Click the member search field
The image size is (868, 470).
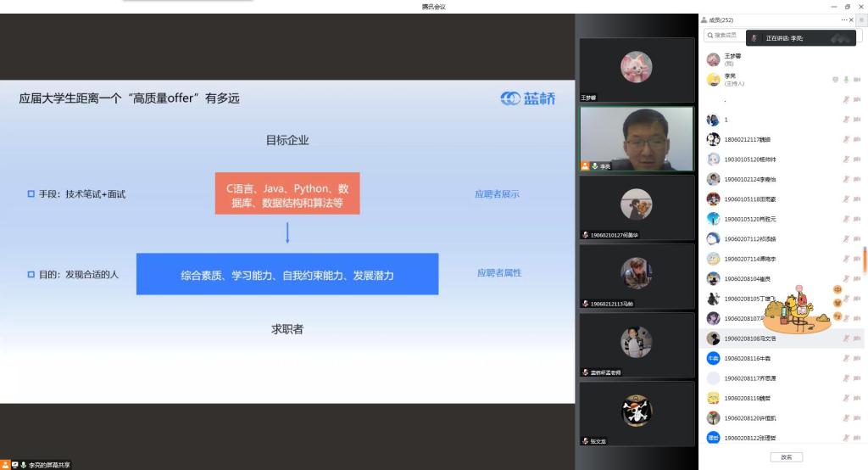726,36
